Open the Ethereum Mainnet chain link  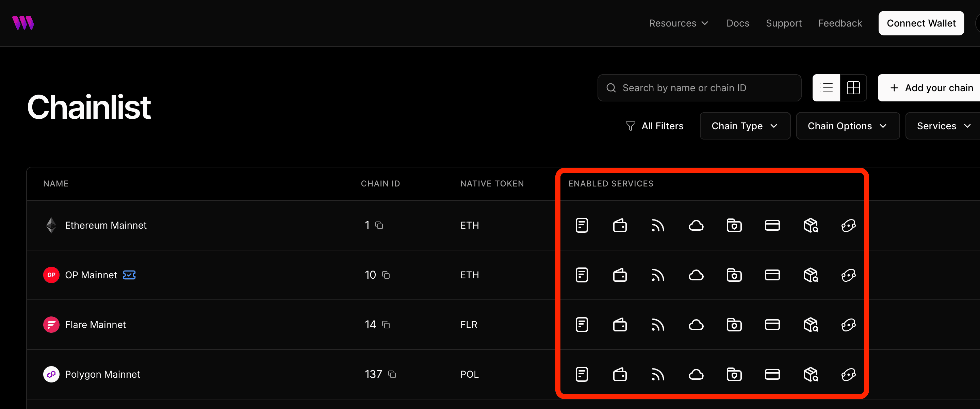click(105, 225)
